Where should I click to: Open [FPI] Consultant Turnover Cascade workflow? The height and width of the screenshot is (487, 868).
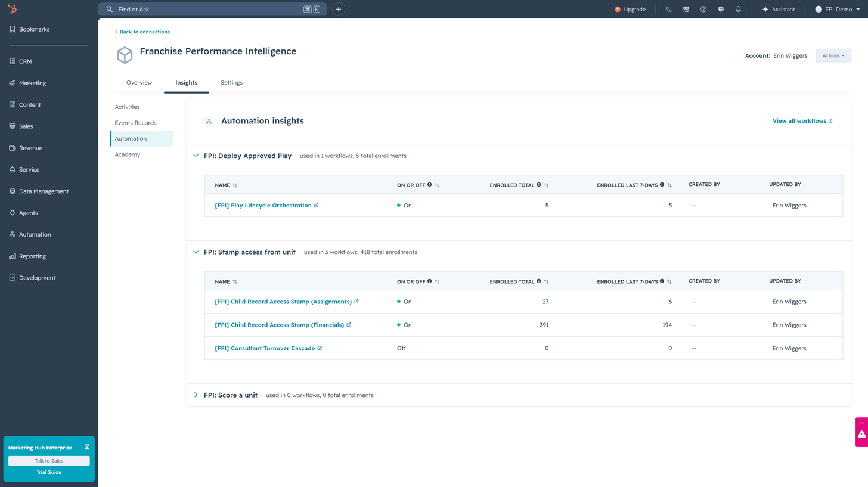coord(268,348)
